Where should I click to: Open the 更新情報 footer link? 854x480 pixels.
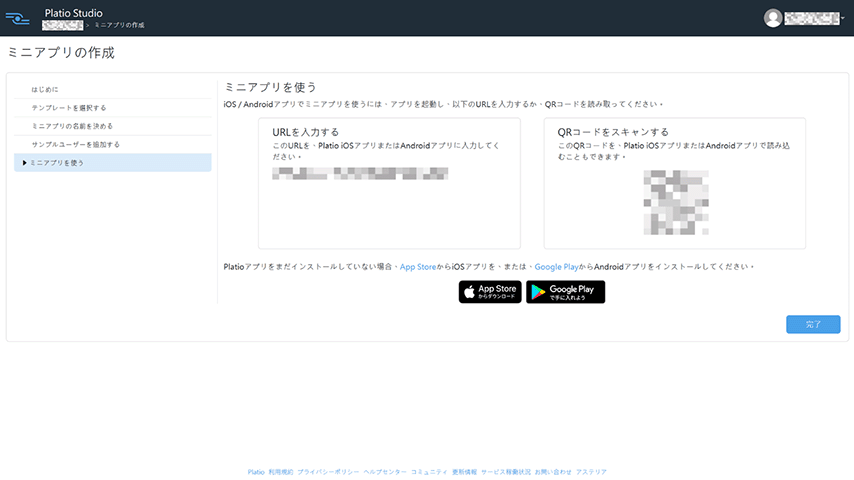tap(464, 472)
